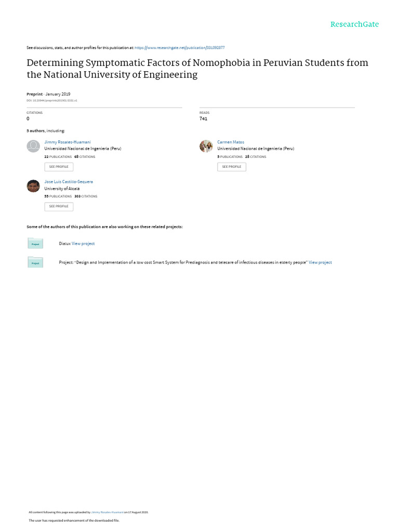399x532 pixels.
Task: Open the researchgate.net publication URL link
Action: (x=179, y=48)
